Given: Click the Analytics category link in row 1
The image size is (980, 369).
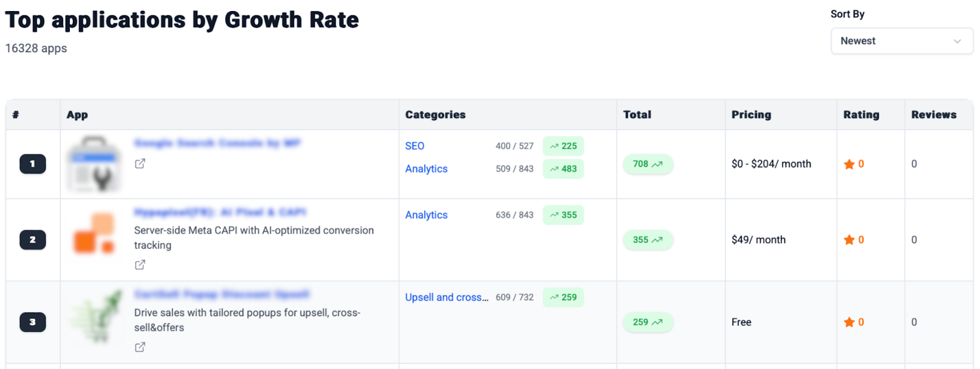Looking at the screenshot, I should pos(426,169).
